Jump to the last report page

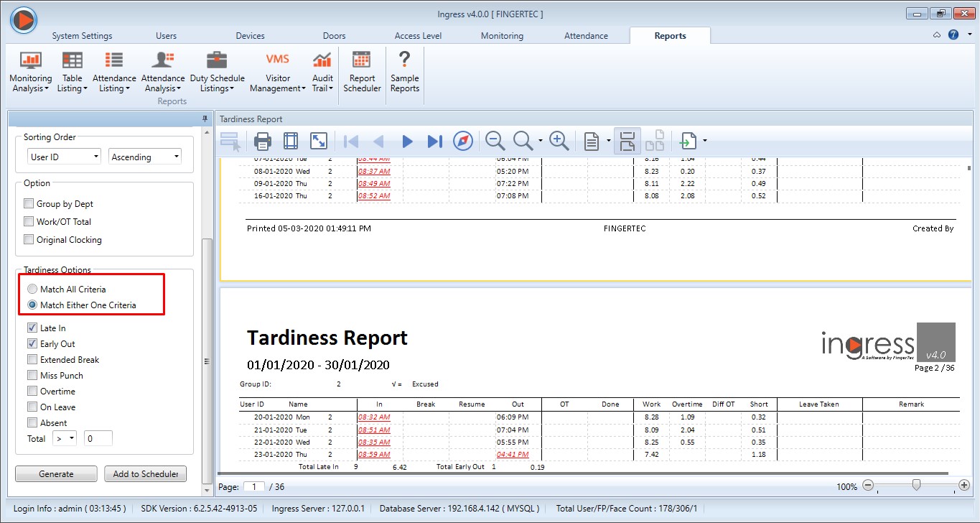point(434,142)
